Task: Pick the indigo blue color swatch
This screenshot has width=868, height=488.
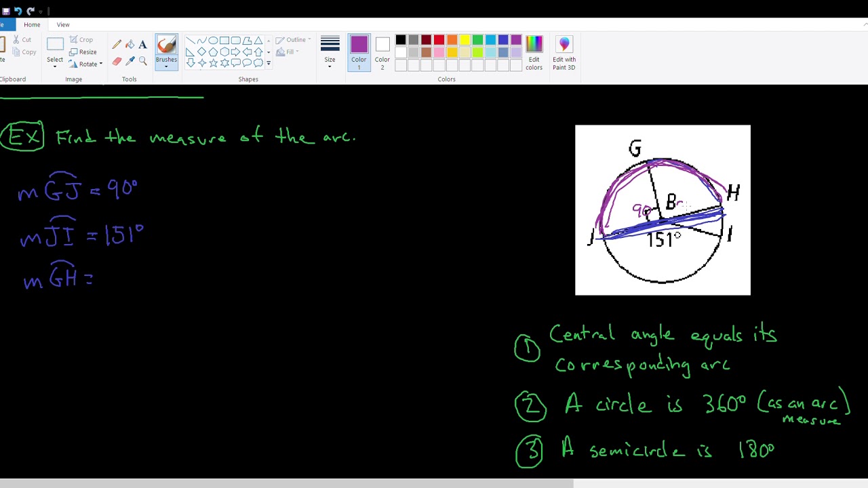Action: pyautogui.click(x=504, y=40)
